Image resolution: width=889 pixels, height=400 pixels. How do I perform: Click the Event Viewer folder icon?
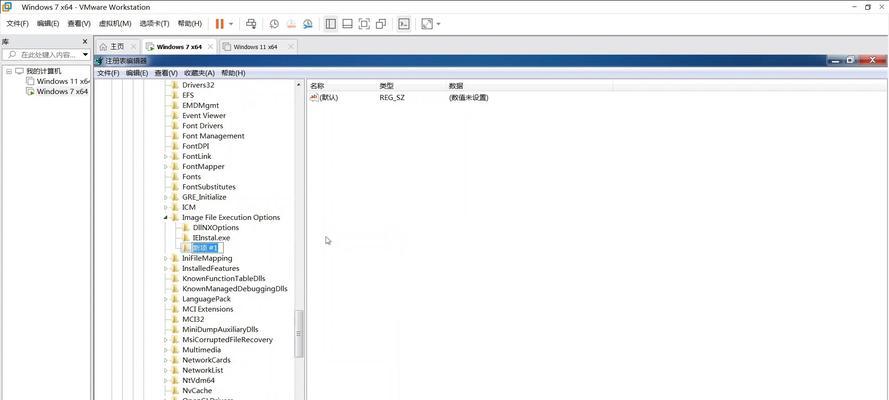175,116
